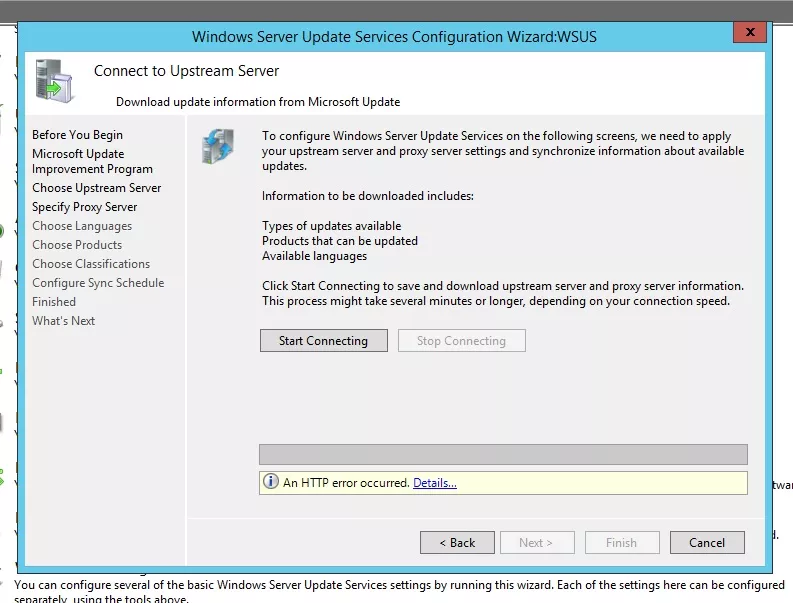793x603 pixels.
Task: Go back with the Back button
Action: [x=457, y=542]
